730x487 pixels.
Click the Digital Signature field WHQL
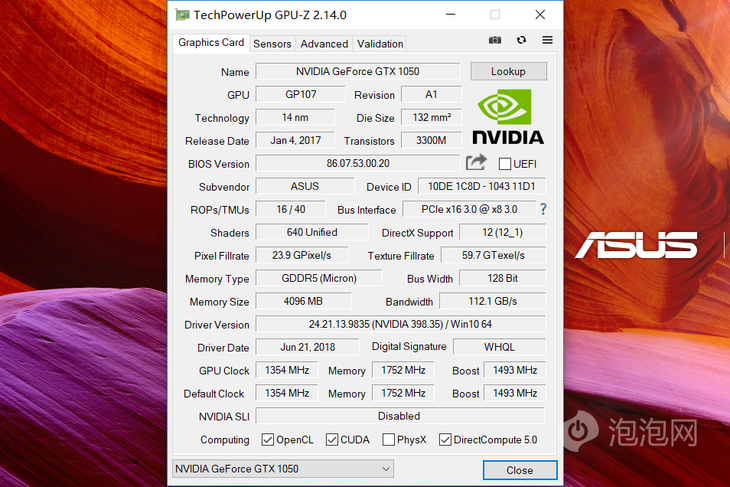(x=499, y=347)
